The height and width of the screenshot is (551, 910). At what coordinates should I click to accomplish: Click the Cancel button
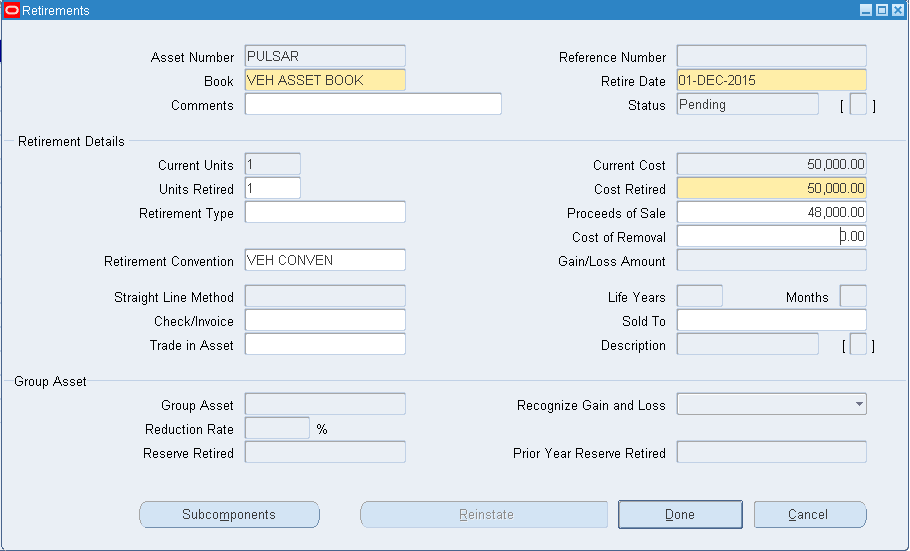tap(809, 515)
